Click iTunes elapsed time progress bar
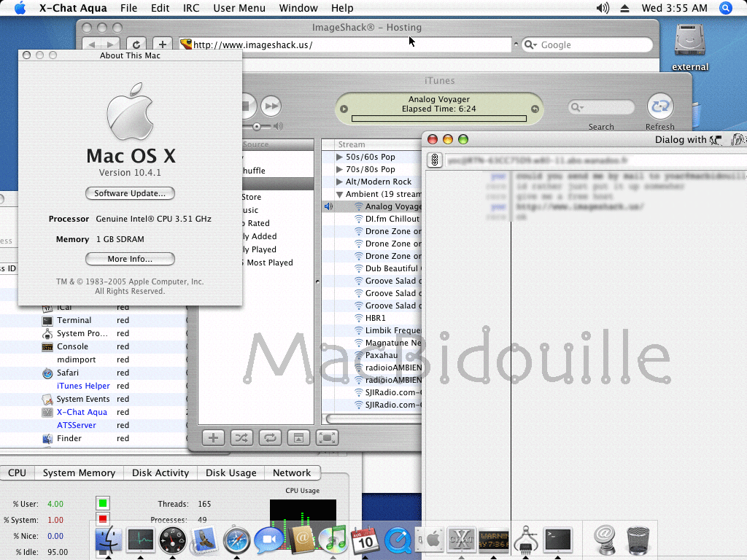 pos(438,119)
